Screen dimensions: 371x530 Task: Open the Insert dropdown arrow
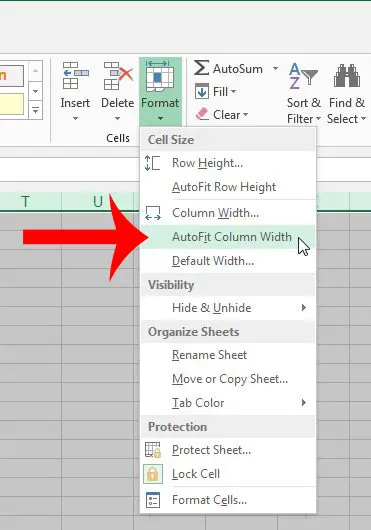pos(75,118)
